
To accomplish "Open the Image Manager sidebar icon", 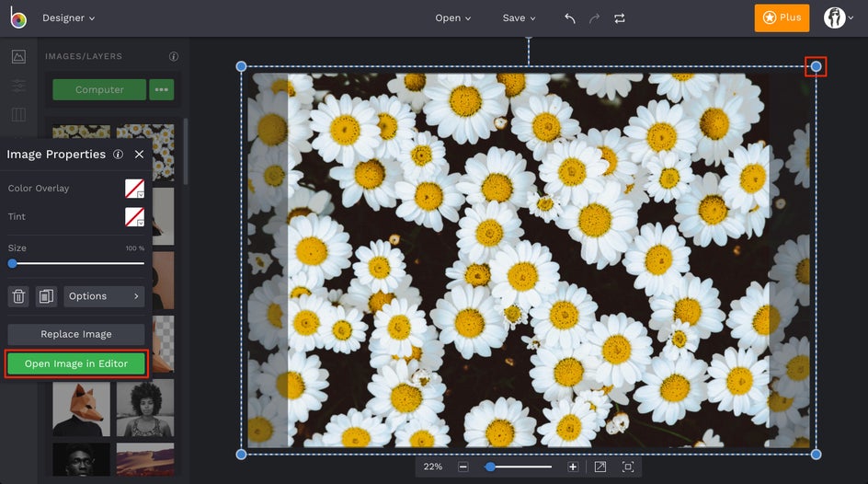I will [18, 57].
